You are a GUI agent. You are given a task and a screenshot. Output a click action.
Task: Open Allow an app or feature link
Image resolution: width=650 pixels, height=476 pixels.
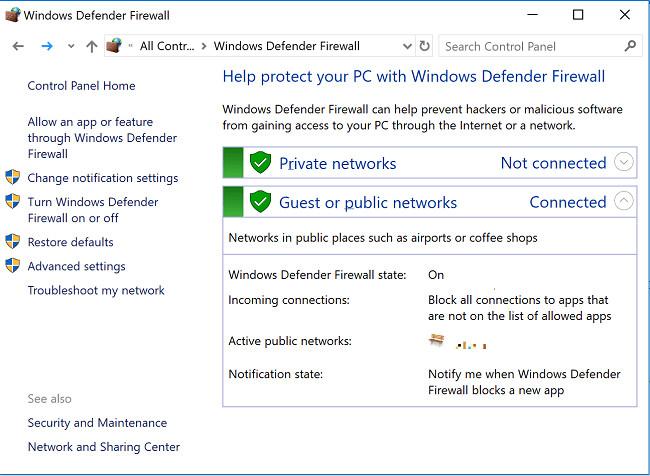(102, 138)
